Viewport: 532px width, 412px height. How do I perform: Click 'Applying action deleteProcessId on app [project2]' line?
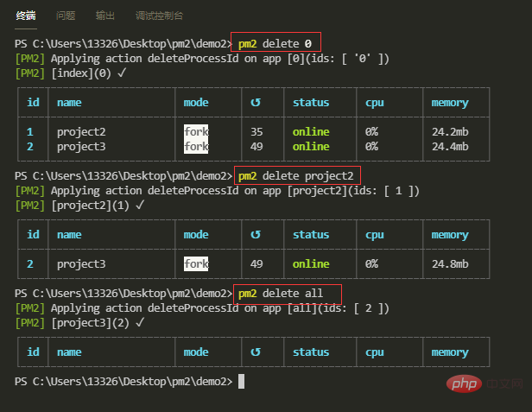pyautogui.click(x=218, y=191)
